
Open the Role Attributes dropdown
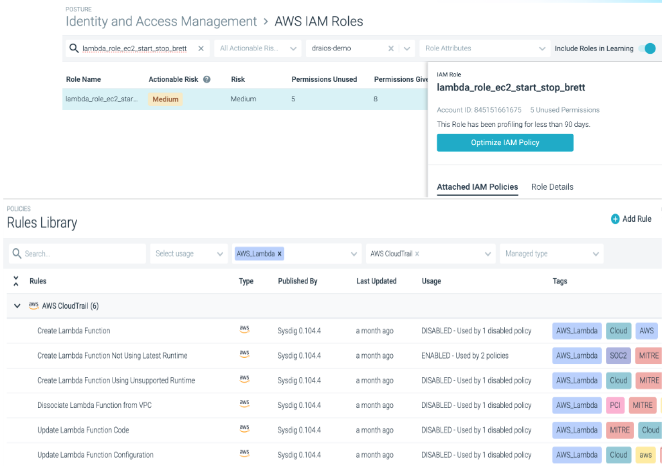click(485, 49)
